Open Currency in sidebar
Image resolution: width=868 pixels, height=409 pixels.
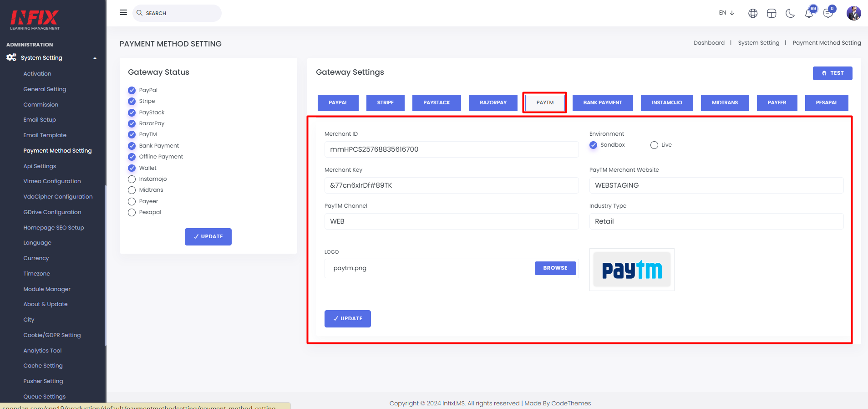pos(36,258)
